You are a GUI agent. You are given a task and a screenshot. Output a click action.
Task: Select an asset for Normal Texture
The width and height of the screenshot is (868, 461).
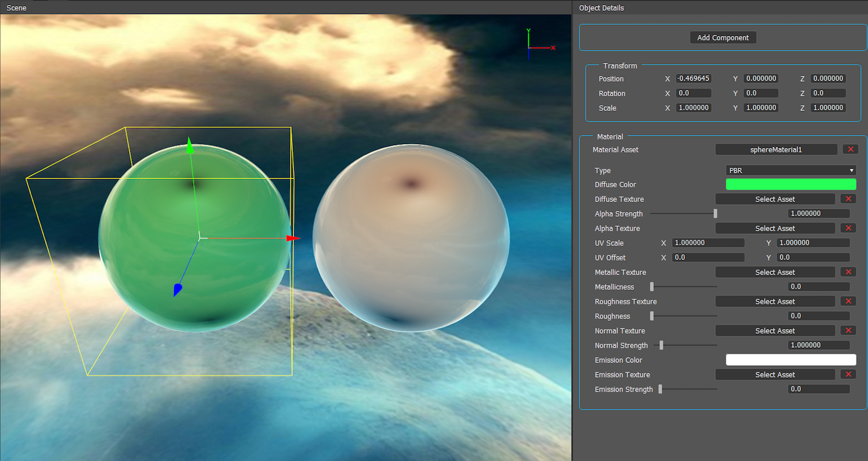pos(775,330)
